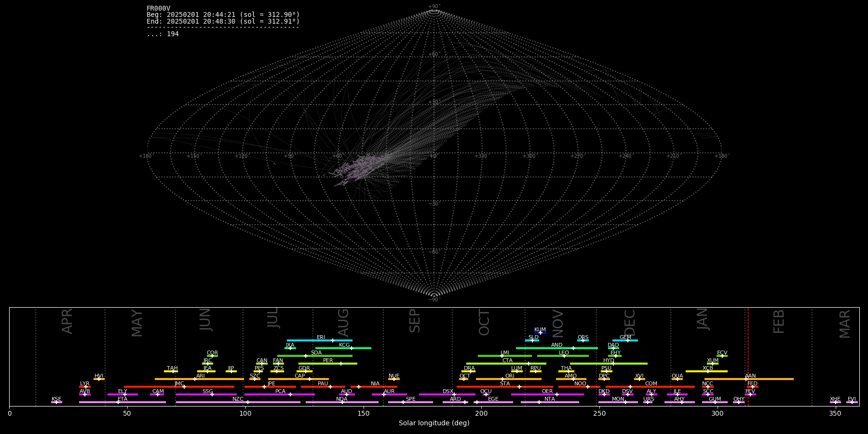
Task: Select the pink SPE activity bar
Action: (410, 402)
